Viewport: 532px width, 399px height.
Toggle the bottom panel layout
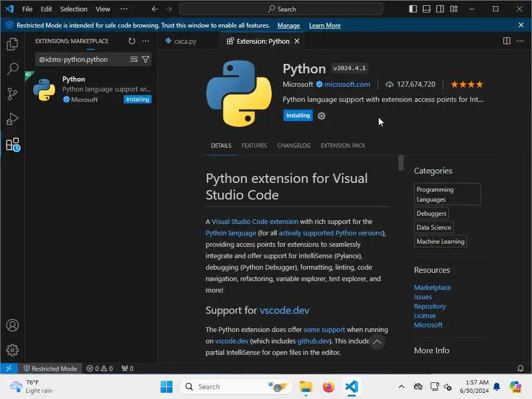click(x=427, y=9)
